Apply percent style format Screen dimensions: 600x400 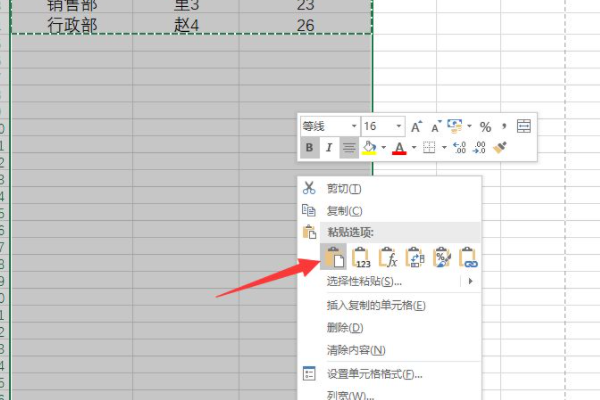click(x=485, y=127)
